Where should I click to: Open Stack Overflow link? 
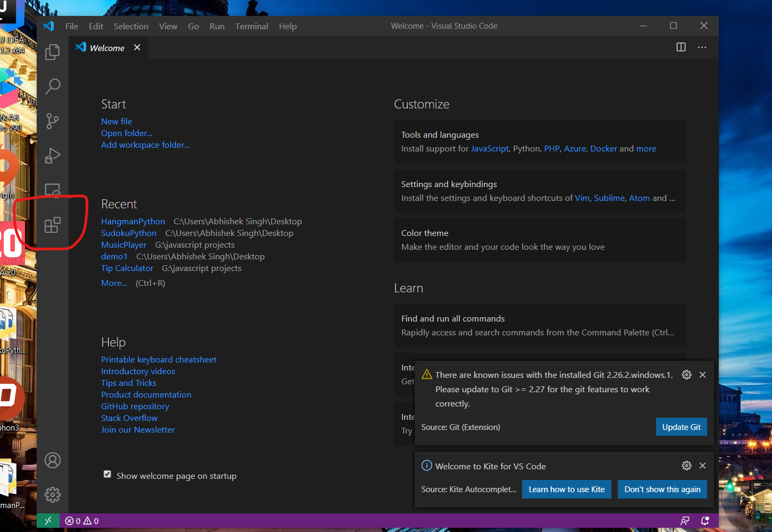click(x=129, y=418)
